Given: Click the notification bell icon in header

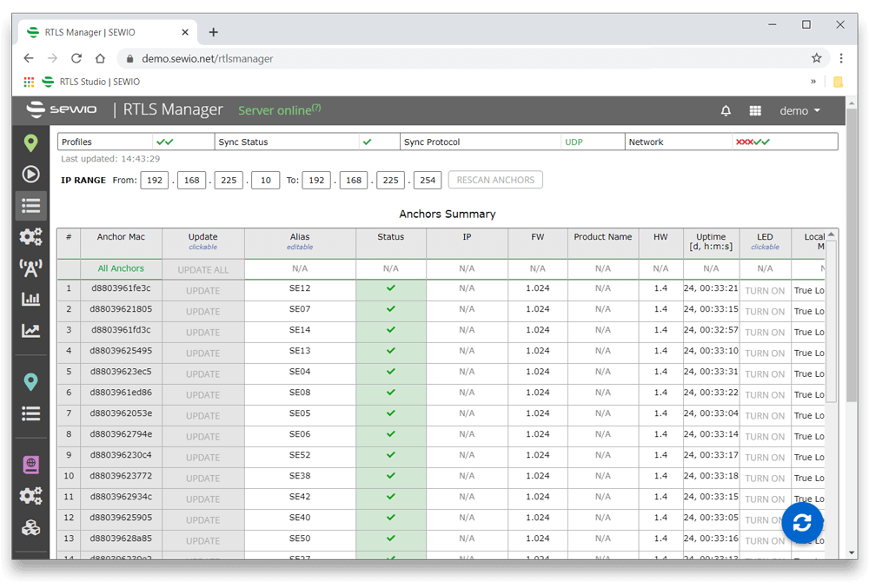Looking at the screenshot, I should [726, 110].
